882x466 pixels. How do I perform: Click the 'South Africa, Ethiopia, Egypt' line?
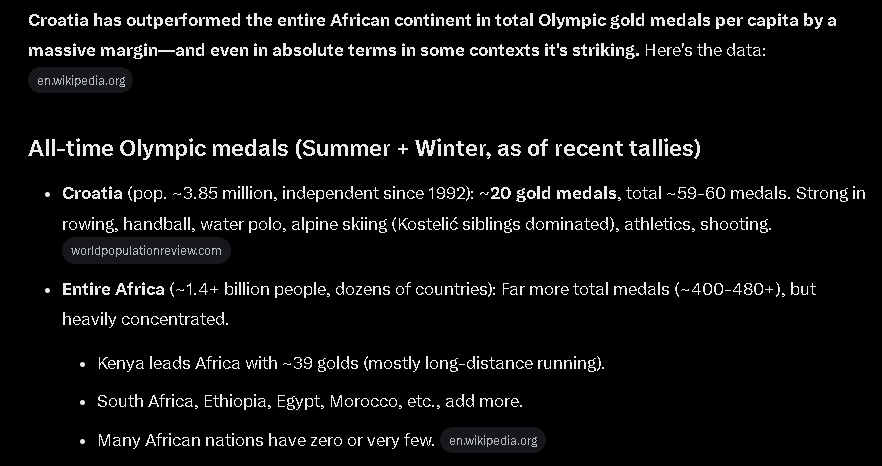[310, 401]
